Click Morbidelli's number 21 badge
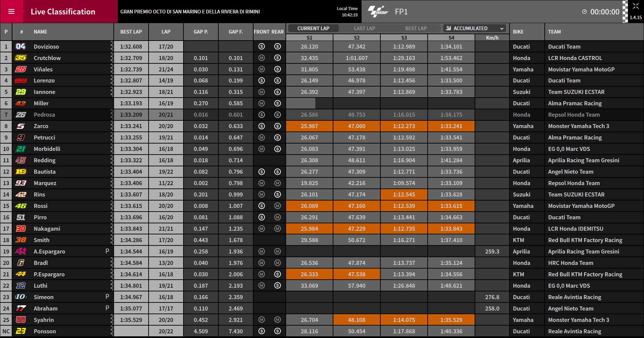Image resolution: width=644 pixels, height=338 pixels. point(20,149)
